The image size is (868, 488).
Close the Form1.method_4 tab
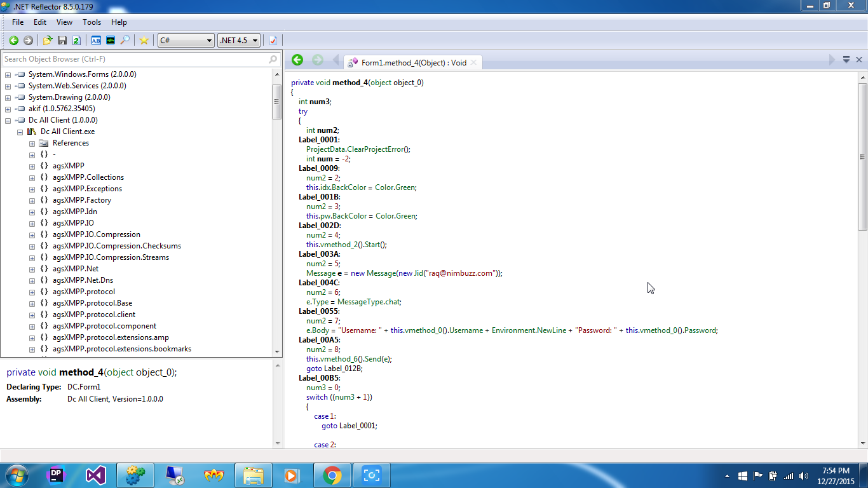(474, 62)
